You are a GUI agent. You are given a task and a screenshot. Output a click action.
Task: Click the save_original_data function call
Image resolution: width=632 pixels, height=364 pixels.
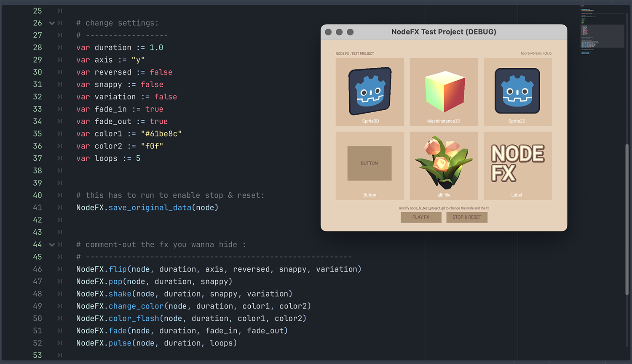(x=150, y=207)
